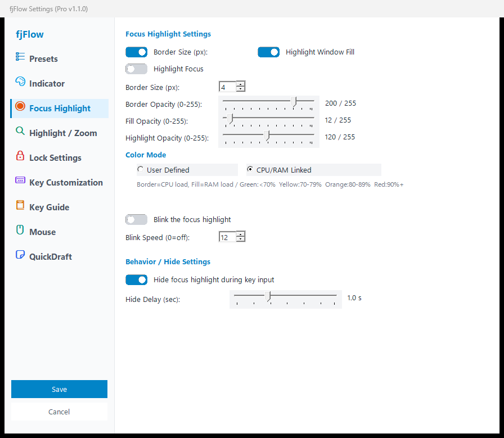
Task: Click the purple Key Customization keyboard icon
Action: point(20,180)
